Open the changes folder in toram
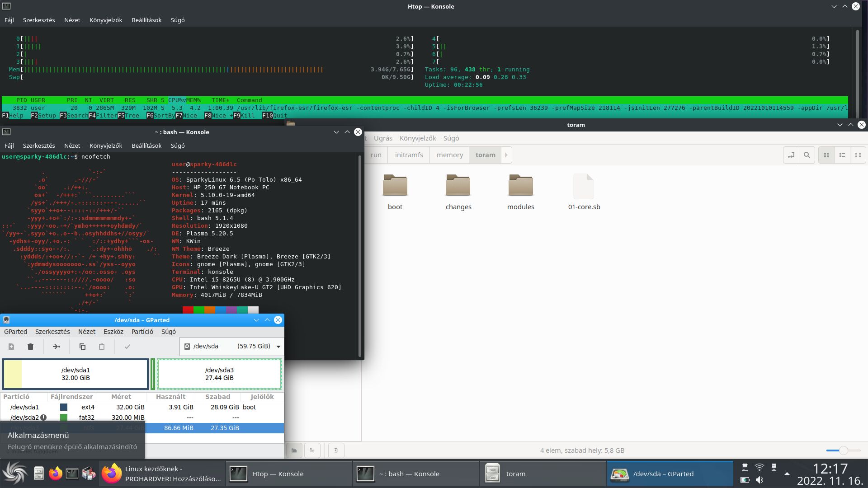 (458, 192)
